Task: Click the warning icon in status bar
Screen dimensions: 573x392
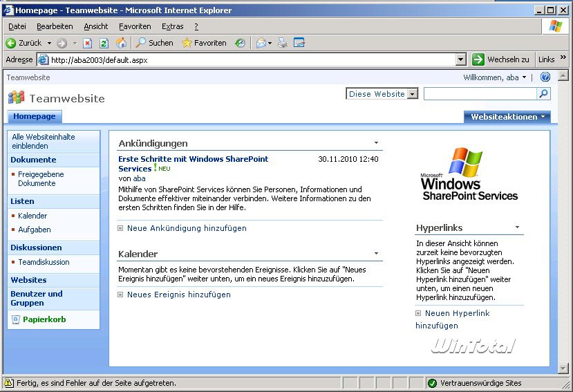Action: [8, 383]
